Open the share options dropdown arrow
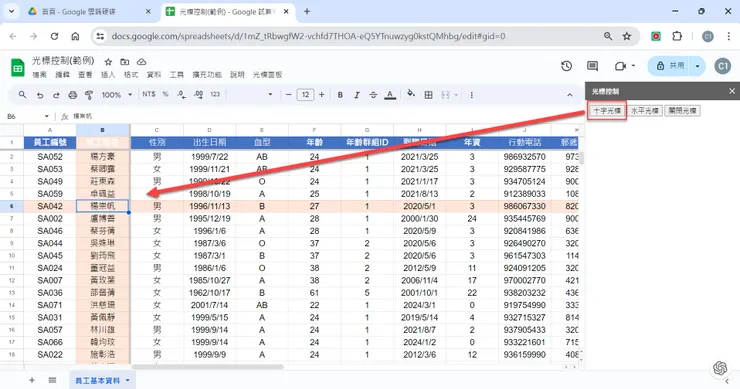The width and height of the screenshot is (740, 389). coord(698,66)
